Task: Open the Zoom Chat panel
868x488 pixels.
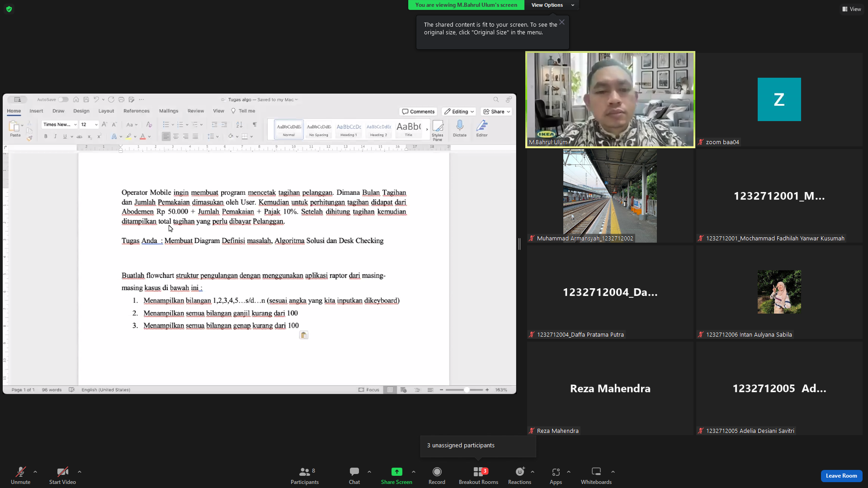Action: click(x=354, y=475)
